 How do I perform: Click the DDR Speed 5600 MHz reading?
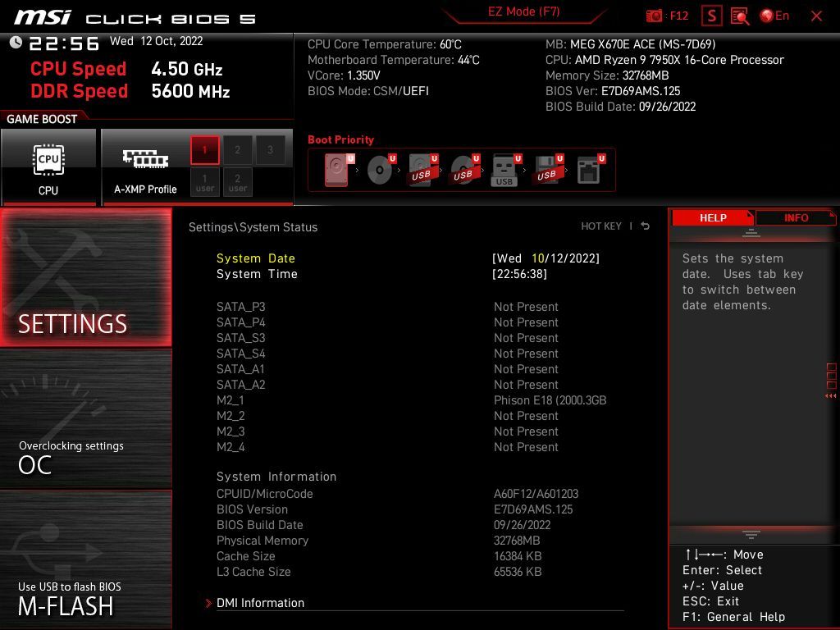point(130,91)
